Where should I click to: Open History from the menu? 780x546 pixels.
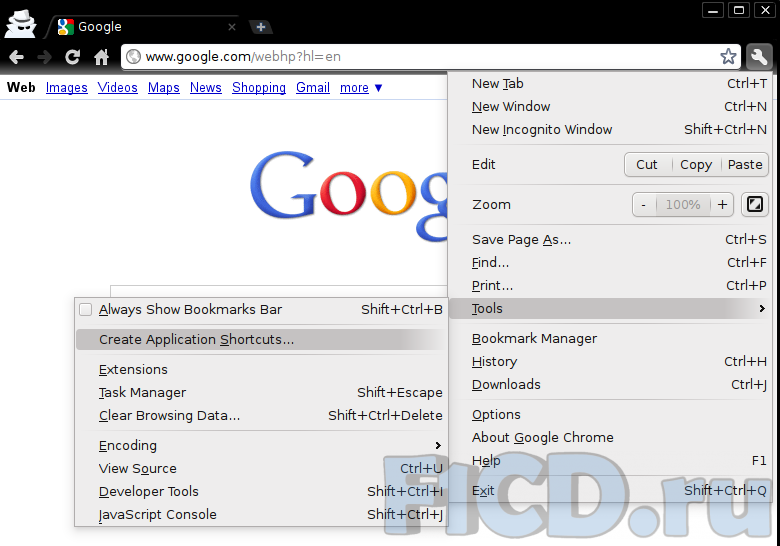tap(612, 362)
